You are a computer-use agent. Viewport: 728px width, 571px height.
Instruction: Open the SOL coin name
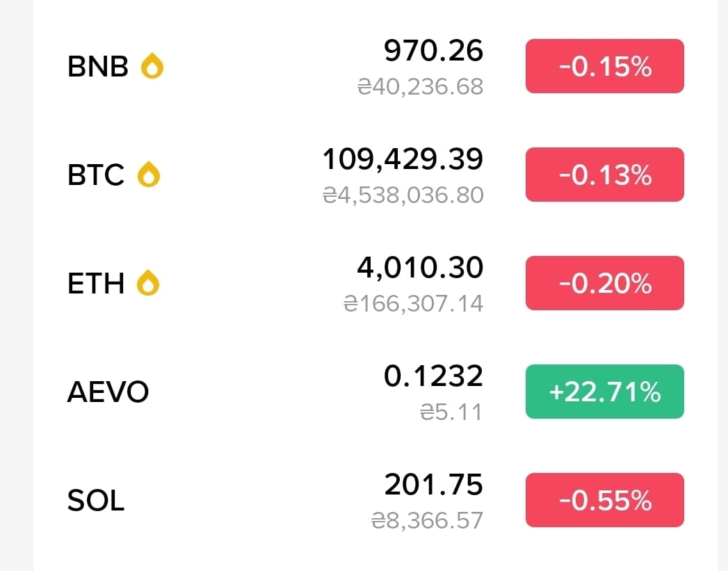(96, 501)
